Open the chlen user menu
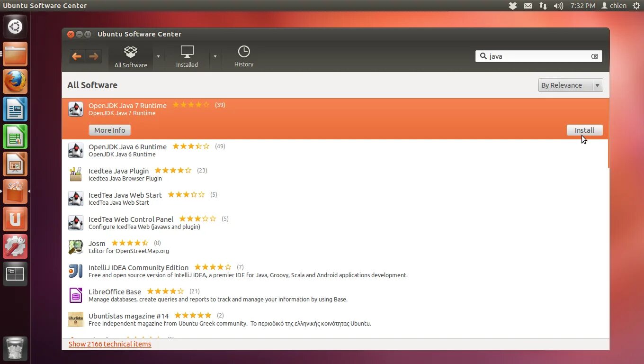Viewport: 644px width, 364px height. [x=614, y=6]
